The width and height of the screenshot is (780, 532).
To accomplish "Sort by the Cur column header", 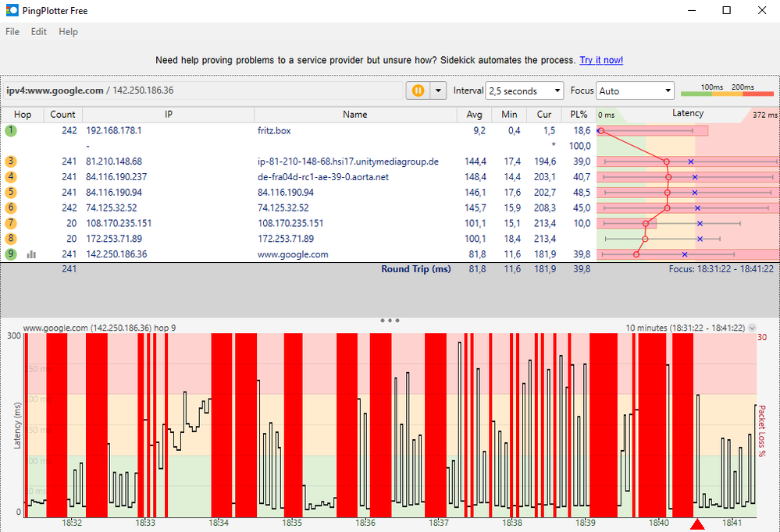I will click(x=543, y=115).
